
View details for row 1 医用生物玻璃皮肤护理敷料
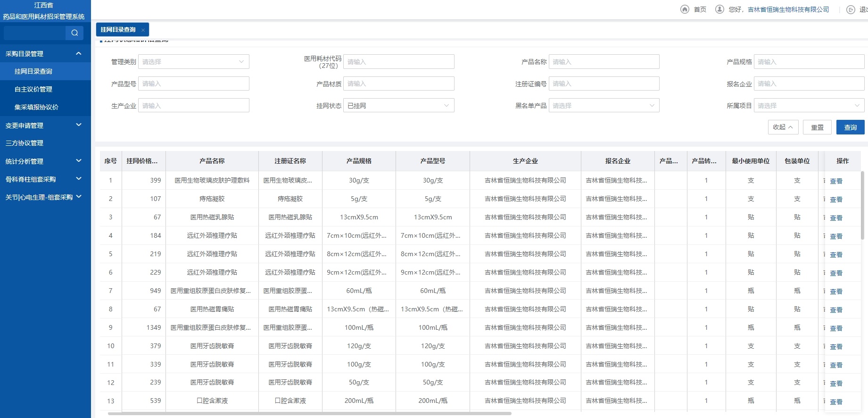click(836, 181)
